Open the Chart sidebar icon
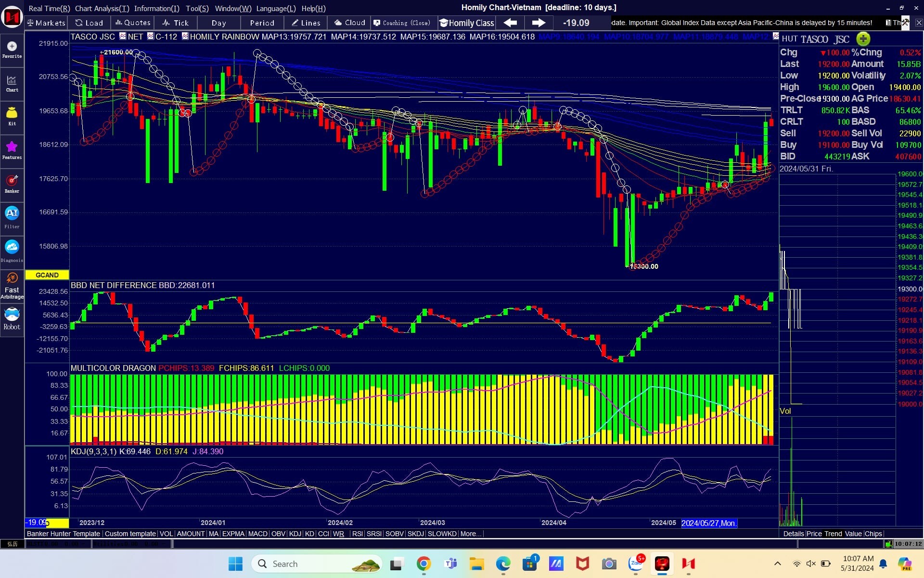This screenshot has height=578, width=924. pos(12,83)
